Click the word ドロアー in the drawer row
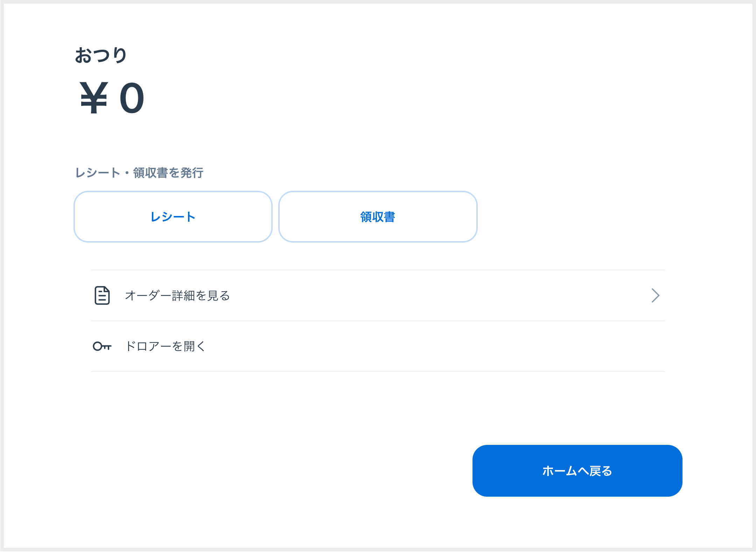 [x=148, y=346]
